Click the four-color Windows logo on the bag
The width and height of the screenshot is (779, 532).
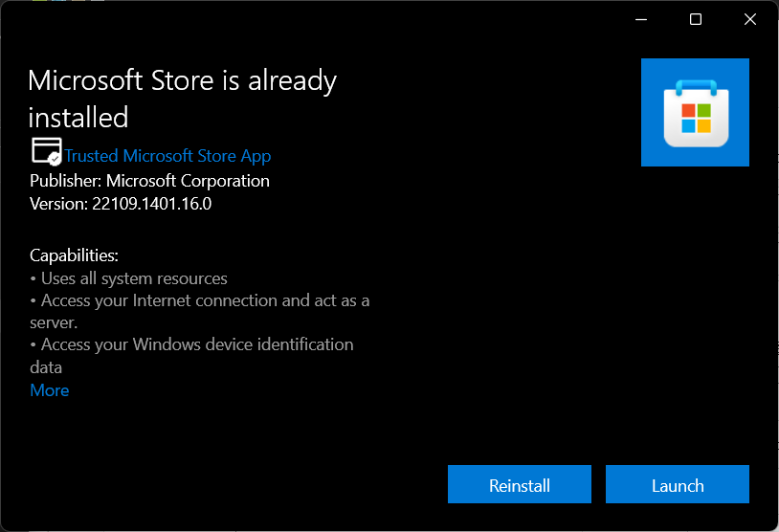pyautogui.click(x=696, y=119)
